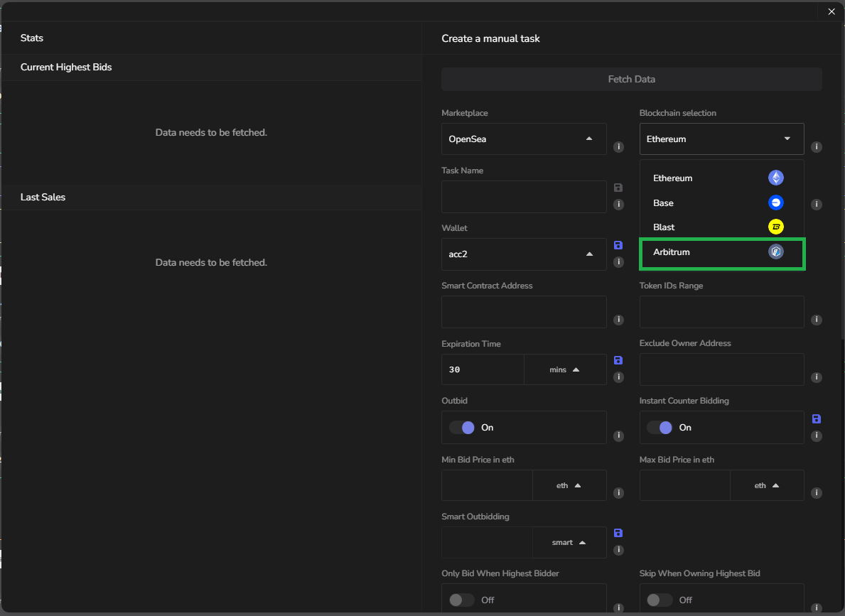Click the save icon next to Wallet

coord(618,245)
